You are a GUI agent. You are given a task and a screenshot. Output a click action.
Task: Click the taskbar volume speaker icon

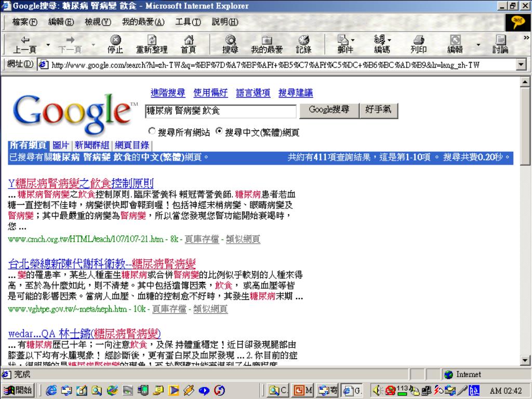pos(377,391)
